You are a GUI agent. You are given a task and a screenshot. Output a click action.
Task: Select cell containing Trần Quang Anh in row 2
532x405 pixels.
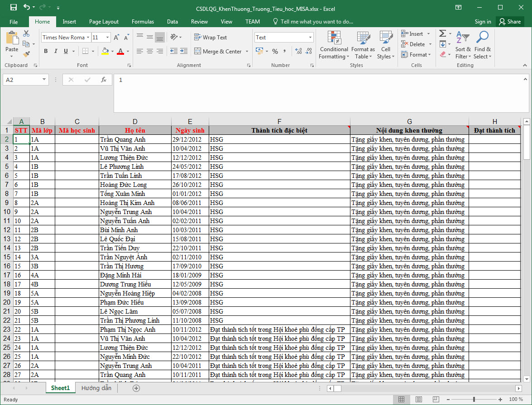click(x=135, y=139)
